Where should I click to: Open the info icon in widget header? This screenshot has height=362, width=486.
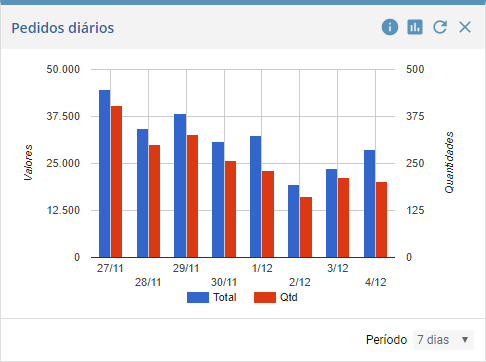(x=390, y=27)
